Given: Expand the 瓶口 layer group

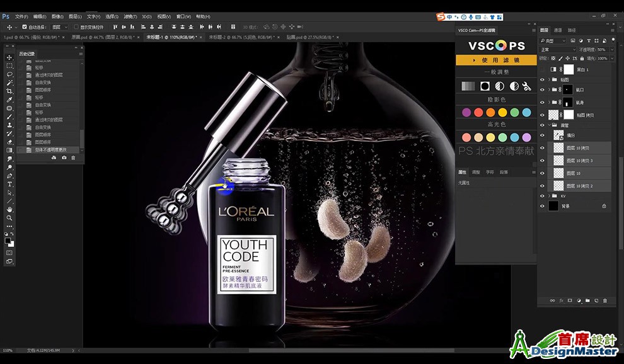Looking at the screenshot, I should pos(549,90).
